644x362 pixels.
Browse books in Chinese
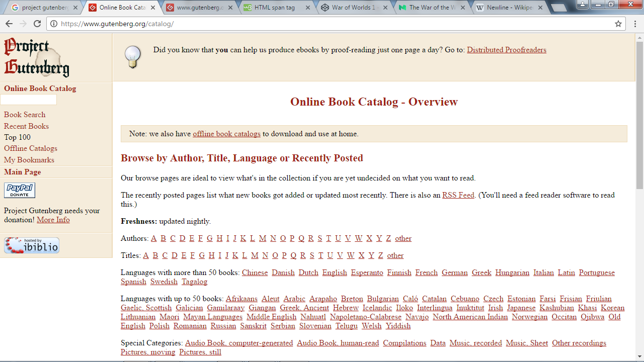pyautogui.click(x=255, y=273)
